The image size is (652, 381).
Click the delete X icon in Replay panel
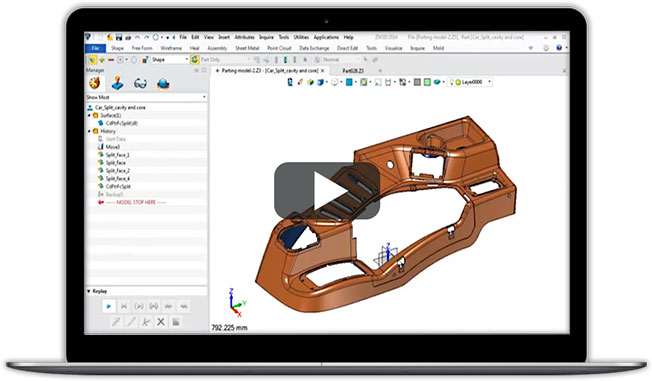pos(161,322)
